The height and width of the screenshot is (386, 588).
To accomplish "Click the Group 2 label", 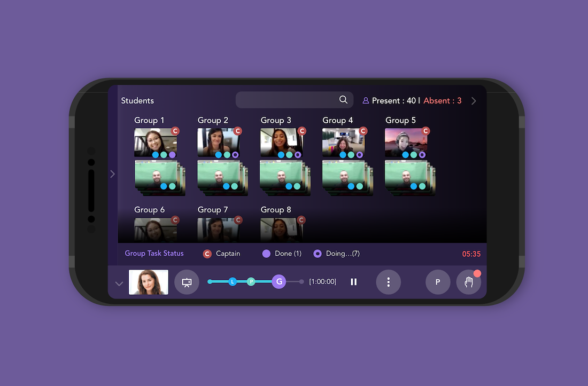I will point(213,120).
